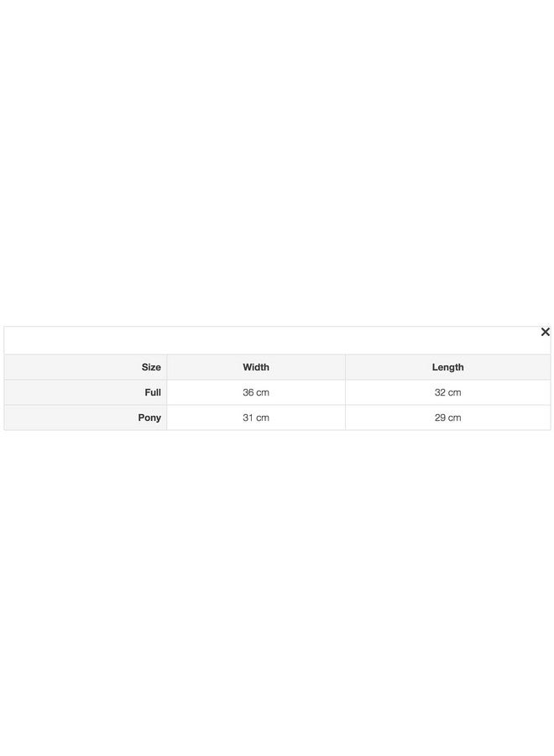Select the 29 cm length cell

[x=447, y=417]
